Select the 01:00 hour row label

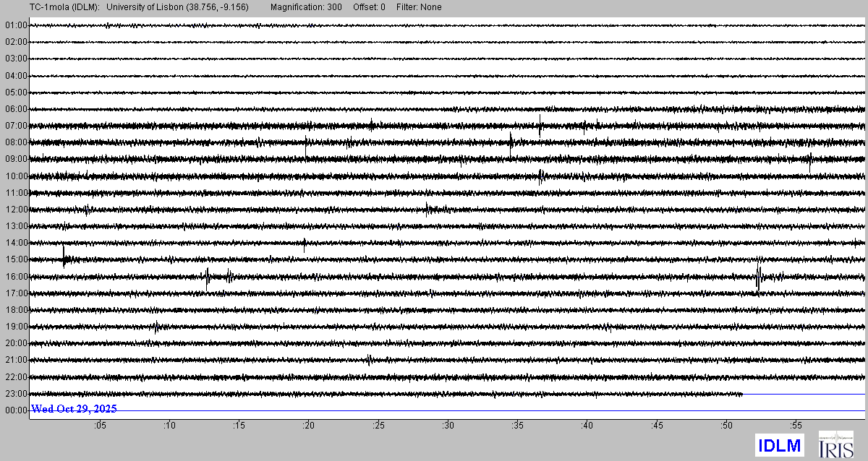pos(16,25)
